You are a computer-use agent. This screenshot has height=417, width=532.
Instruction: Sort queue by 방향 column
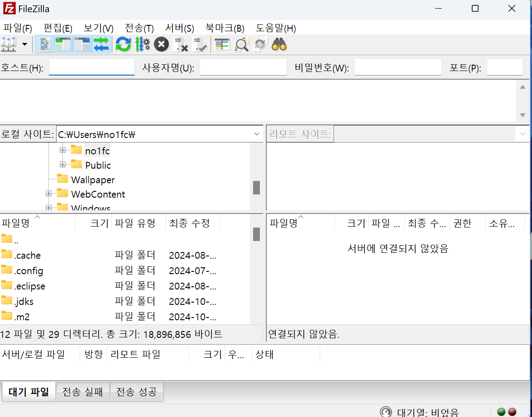pyautogui.click(x=94, y=354)
